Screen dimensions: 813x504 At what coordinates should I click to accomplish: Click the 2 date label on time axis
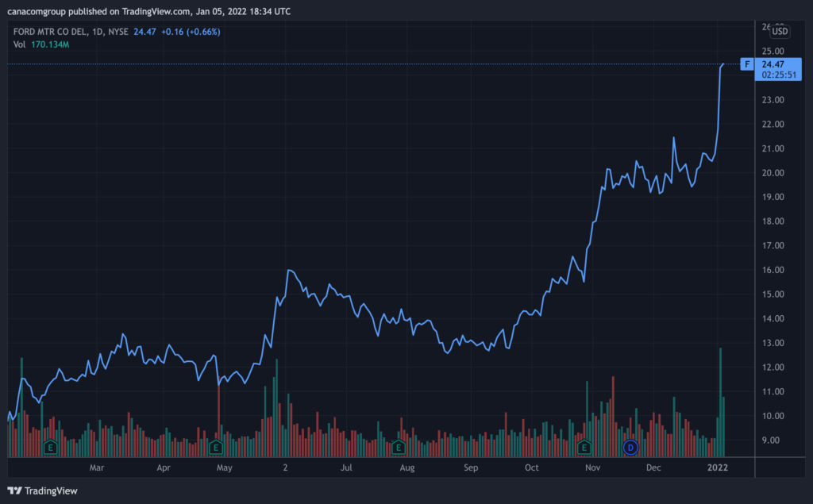(285, 467)
